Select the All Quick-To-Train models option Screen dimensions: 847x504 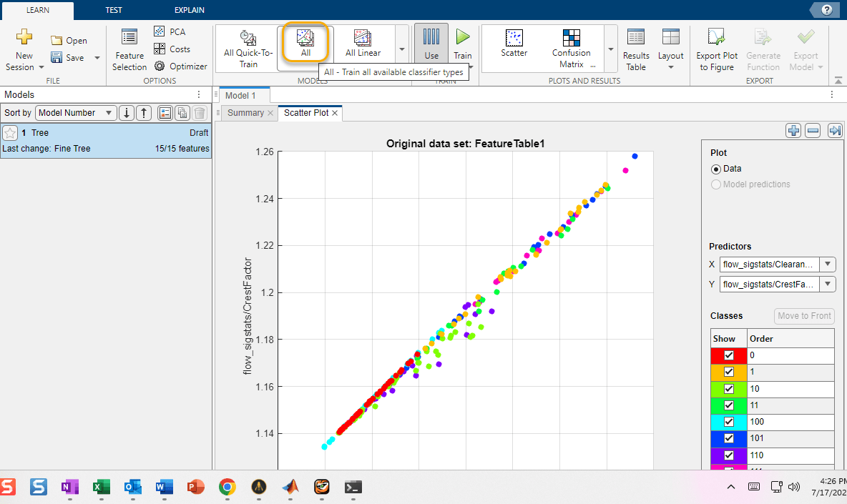pyautogui.click(x=248, y=48)
